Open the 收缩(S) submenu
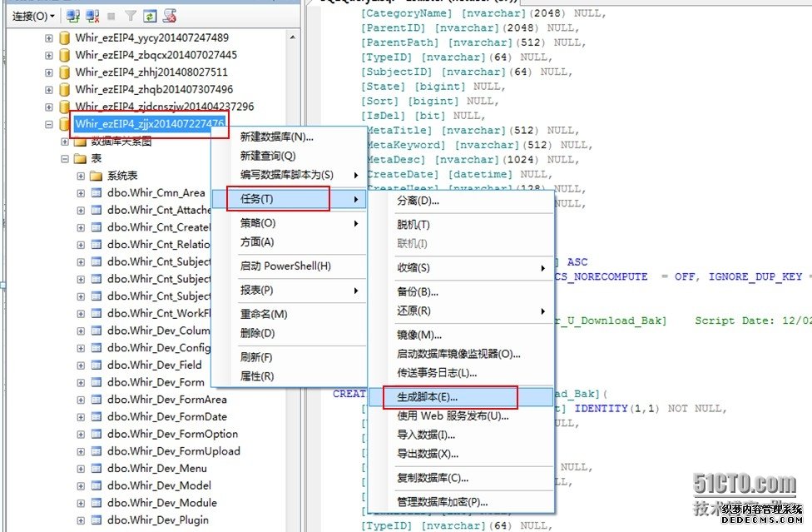812x532 pixels. [413, 268]
